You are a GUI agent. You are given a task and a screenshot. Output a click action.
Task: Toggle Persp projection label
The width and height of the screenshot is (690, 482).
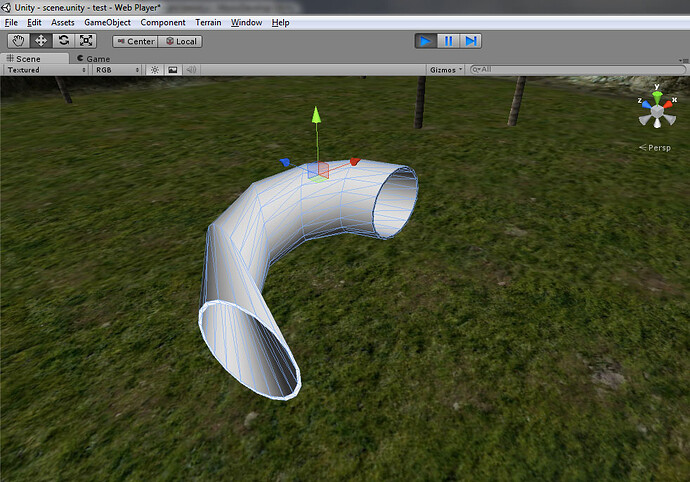click(x=655, y=148)
